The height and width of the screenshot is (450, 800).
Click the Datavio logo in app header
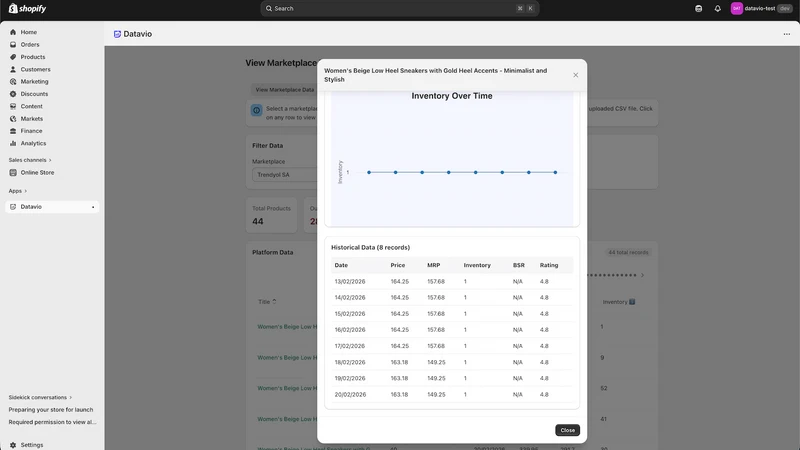tap(117, 34)
